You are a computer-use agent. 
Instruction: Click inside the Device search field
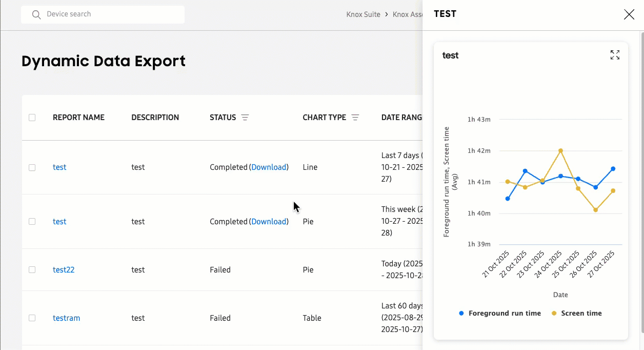tap(103, 14)
